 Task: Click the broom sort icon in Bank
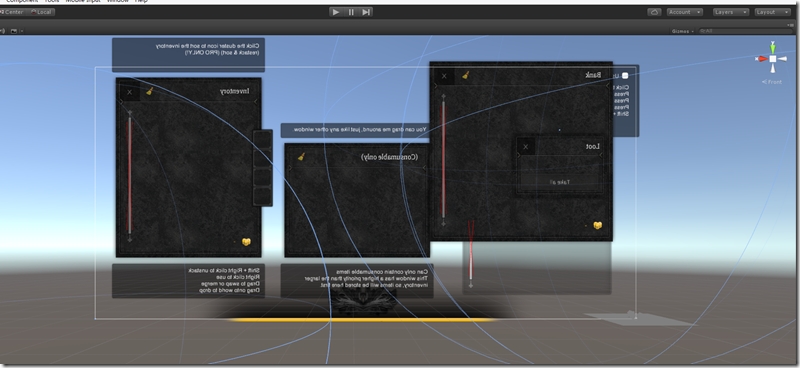click(x=465, y=75)
